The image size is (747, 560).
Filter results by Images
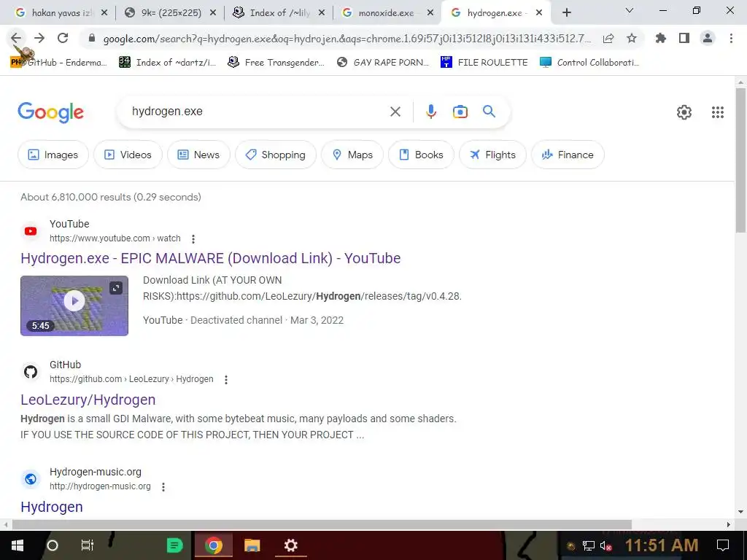point(53,155)
